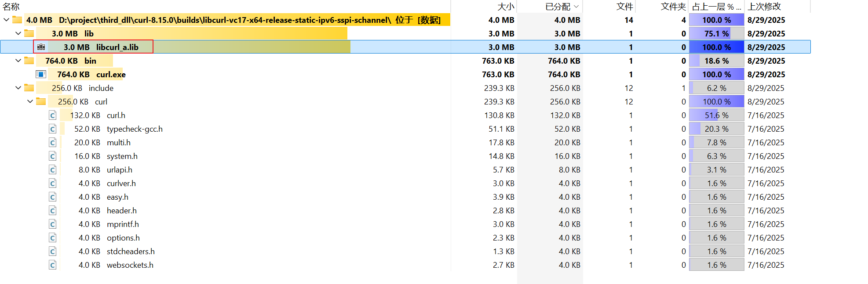
Task: Click the system.h file icon
Action: [53, 156]
